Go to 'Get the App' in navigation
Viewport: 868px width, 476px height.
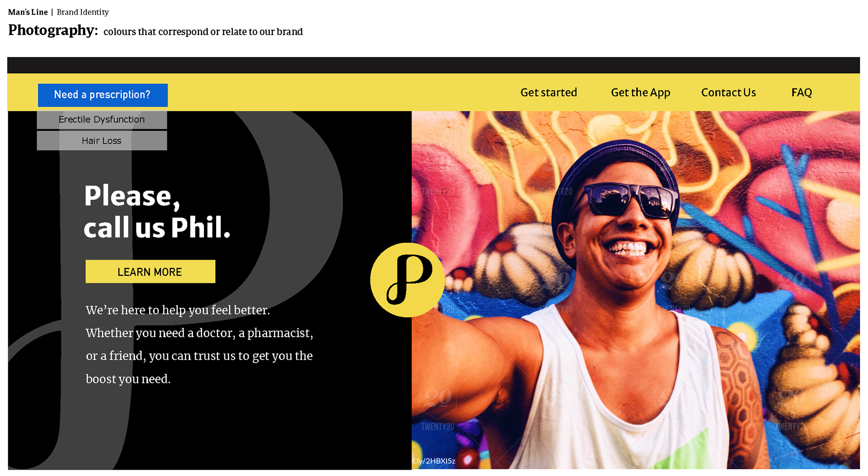[x=640, y=93]
